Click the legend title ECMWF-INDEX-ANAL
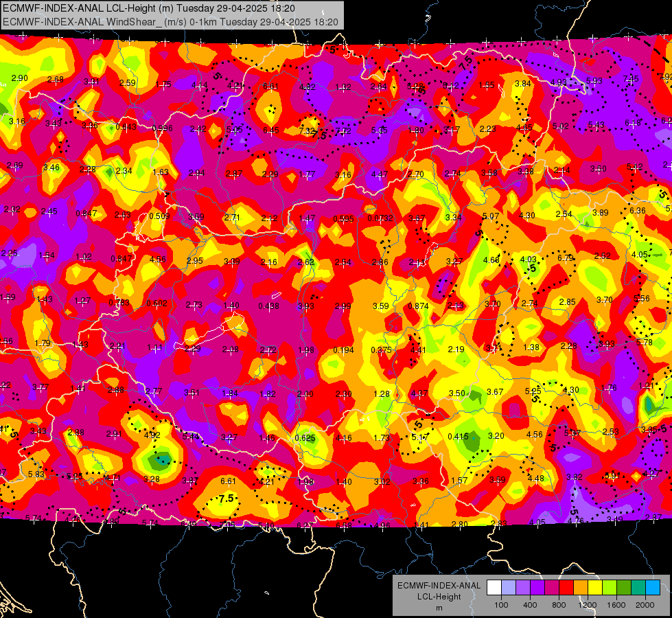The height and width of the screenshot is (618, 672). pyautogui.click(x=439, y=586)
